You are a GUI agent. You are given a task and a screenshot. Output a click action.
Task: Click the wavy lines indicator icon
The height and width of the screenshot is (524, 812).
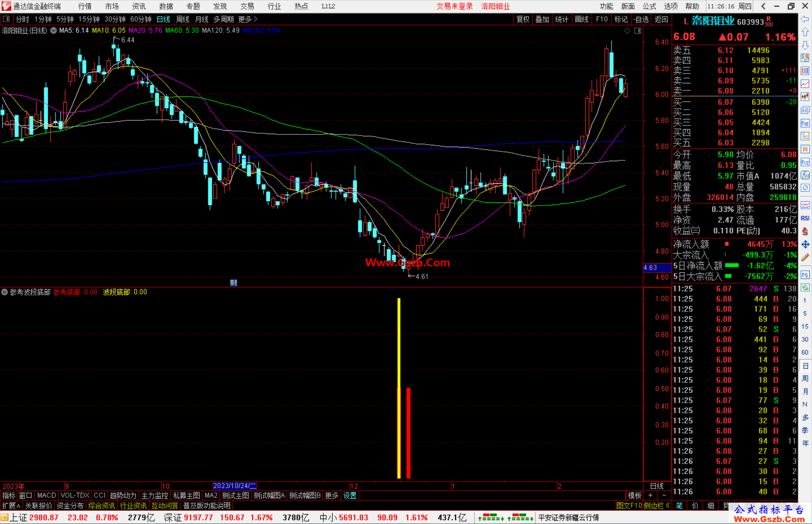pyautogui.click(x=805, y=205)
